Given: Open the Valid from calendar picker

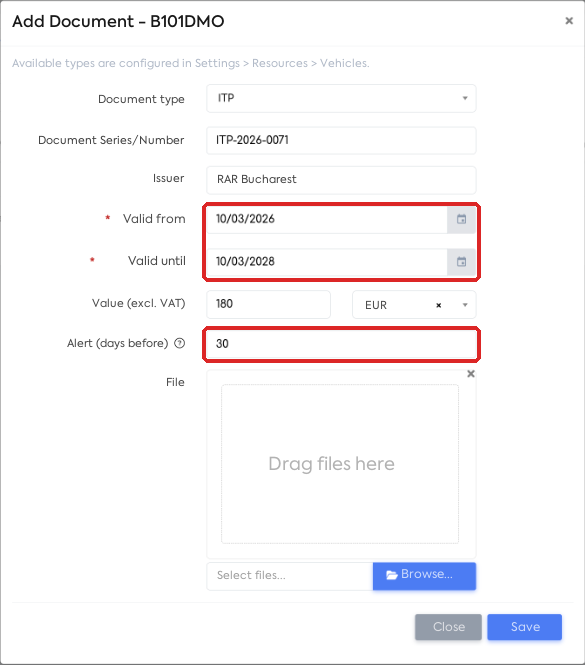Looking at the screenshot, I should coord(461,219).
